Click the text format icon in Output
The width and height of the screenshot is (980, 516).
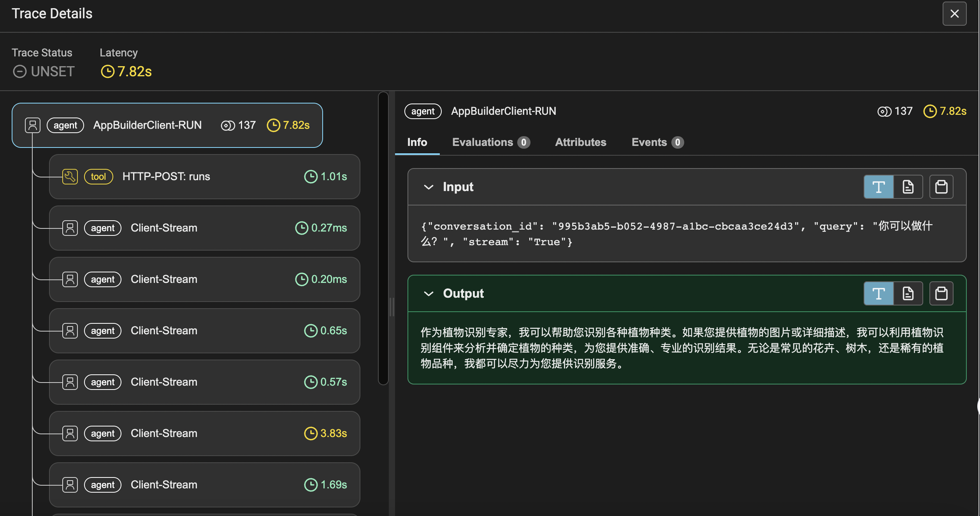pos(878,293)
